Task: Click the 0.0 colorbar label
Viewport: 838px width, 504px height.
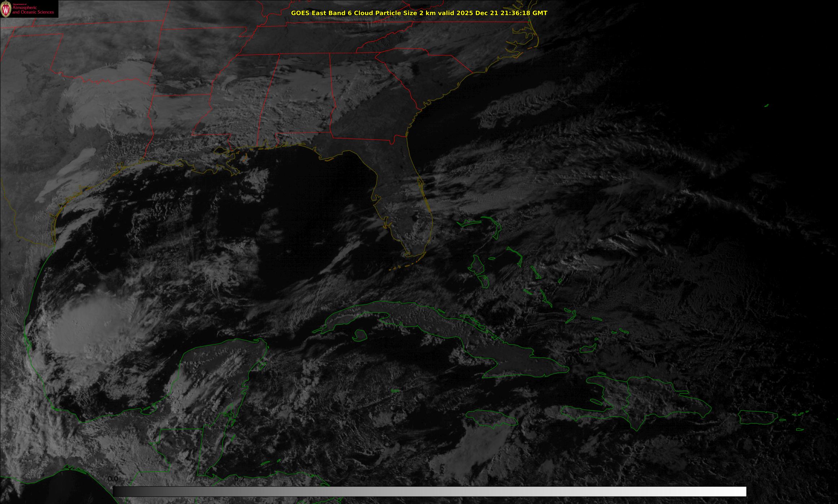Action: [113, 479]
